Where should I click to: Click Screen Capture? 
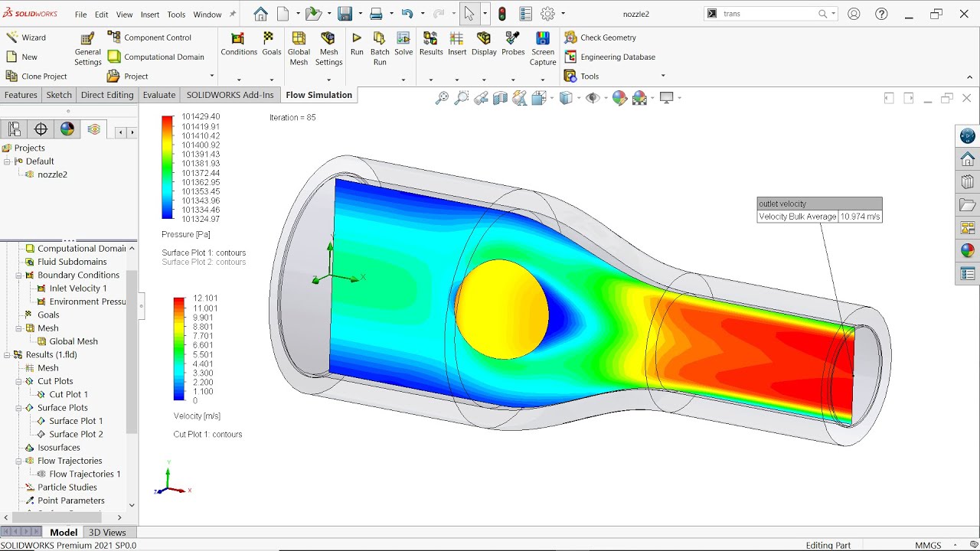[543, 48]
